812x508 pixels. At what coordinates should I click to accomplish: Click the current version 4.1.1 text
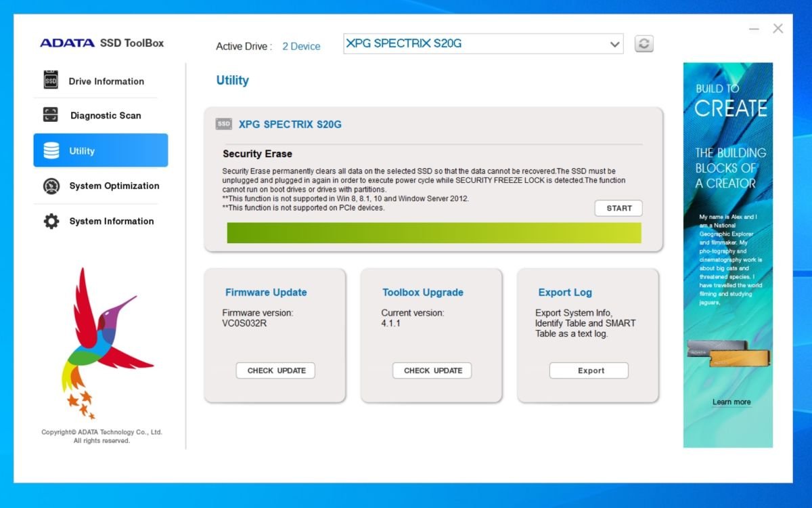pos(391,323)
